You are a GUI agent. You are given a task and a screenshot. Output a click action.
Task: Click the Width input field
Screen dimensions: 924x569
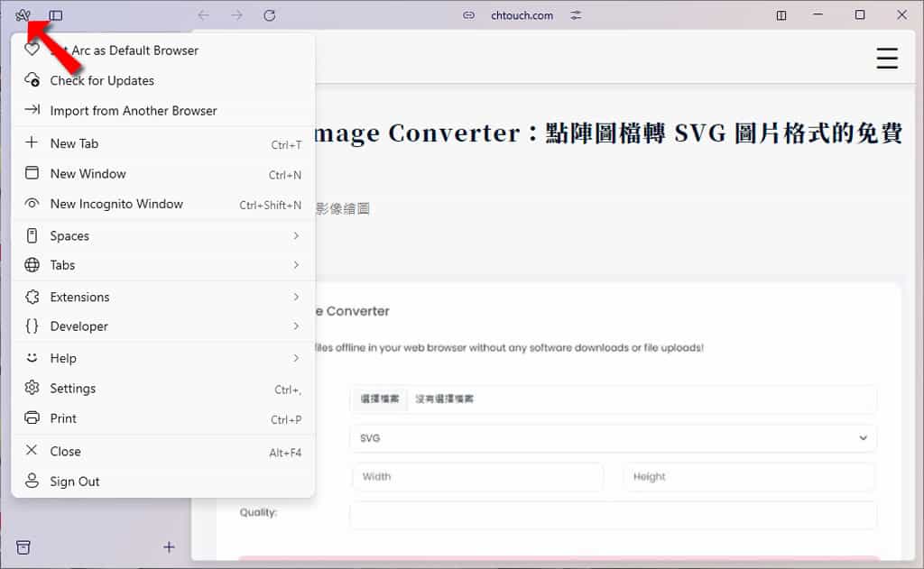pyautogui.click(x=478, y=476)
